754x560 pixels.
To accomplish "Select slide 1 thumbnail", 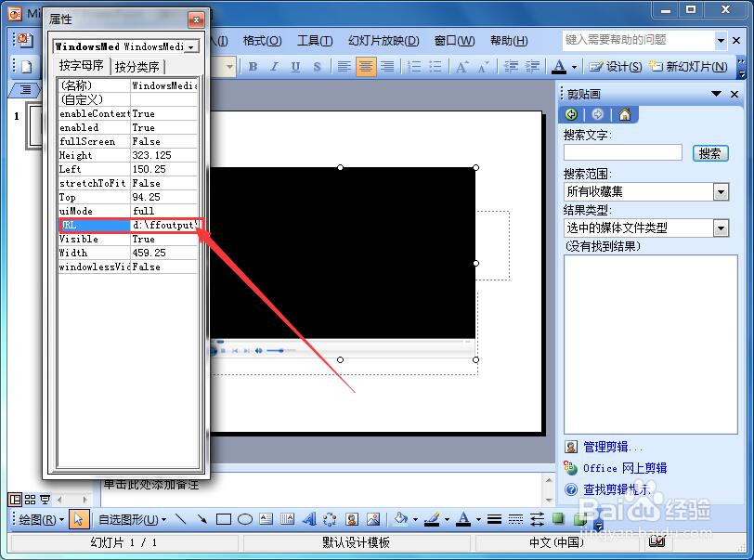I will point(34,126).
